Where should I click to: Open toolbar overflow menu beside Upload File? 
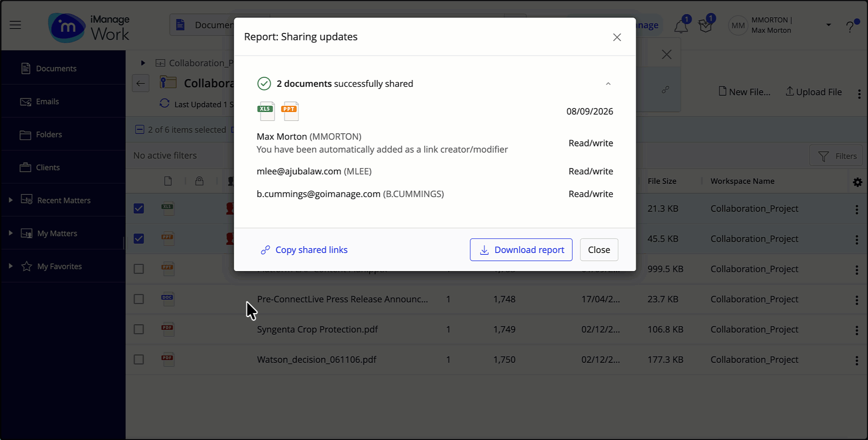click(x=859, y=94)
